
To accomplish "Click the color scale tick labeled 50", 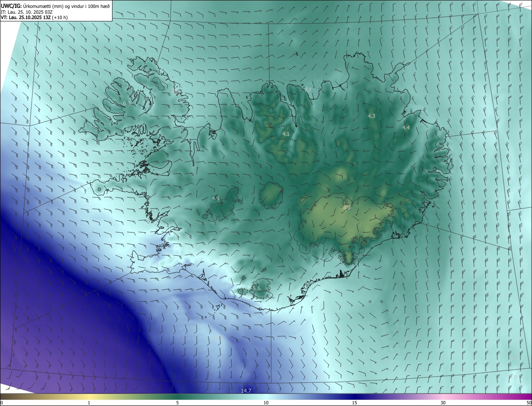I will point(529,403).
